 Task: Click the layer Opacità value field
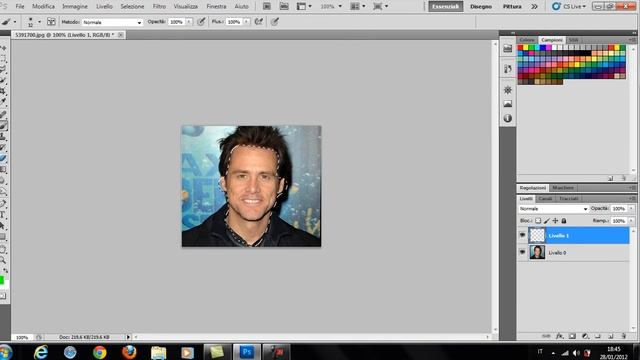[619, 209]
